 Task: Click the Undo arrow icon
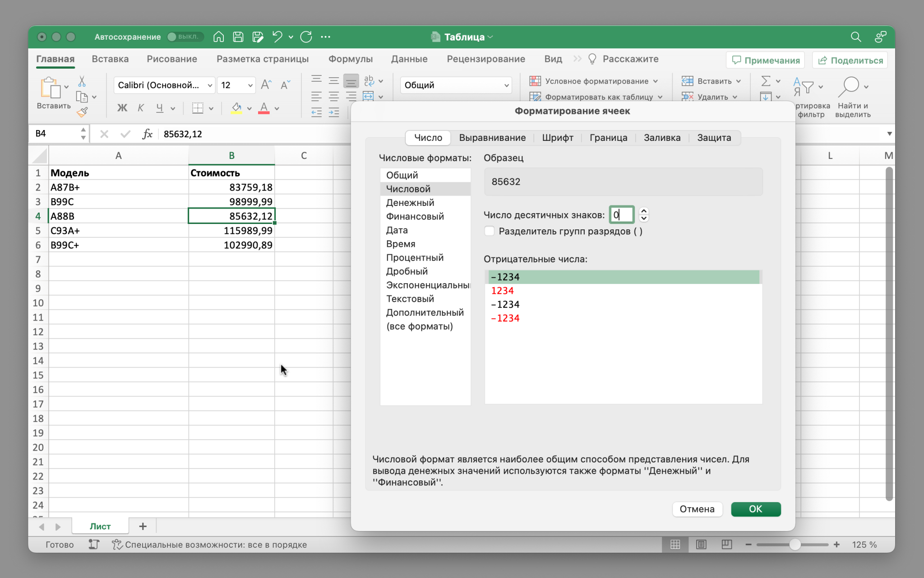tap(277, 37)
